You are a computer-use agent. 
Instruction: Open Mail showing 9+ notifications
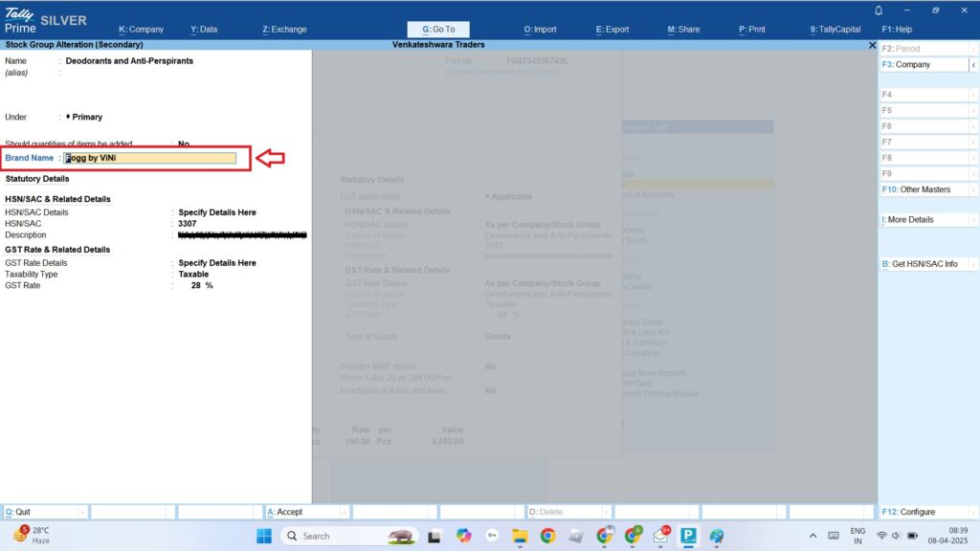tap(662, 536)
